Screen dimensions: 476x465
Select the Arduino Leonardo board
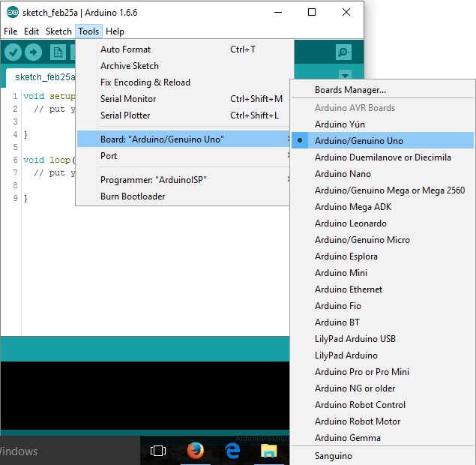(x=382, y=223)
